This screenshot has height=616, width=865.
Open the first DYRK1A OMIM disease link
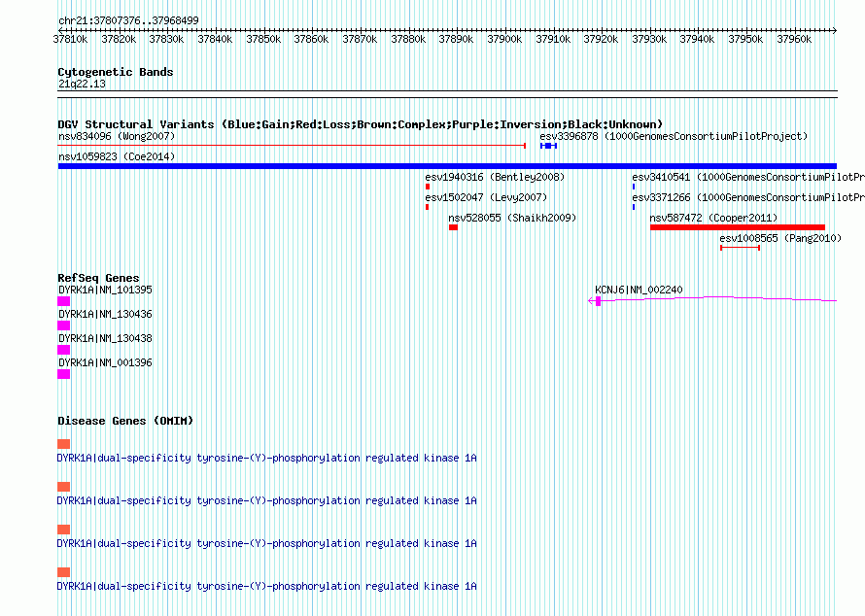coord(267,458)
